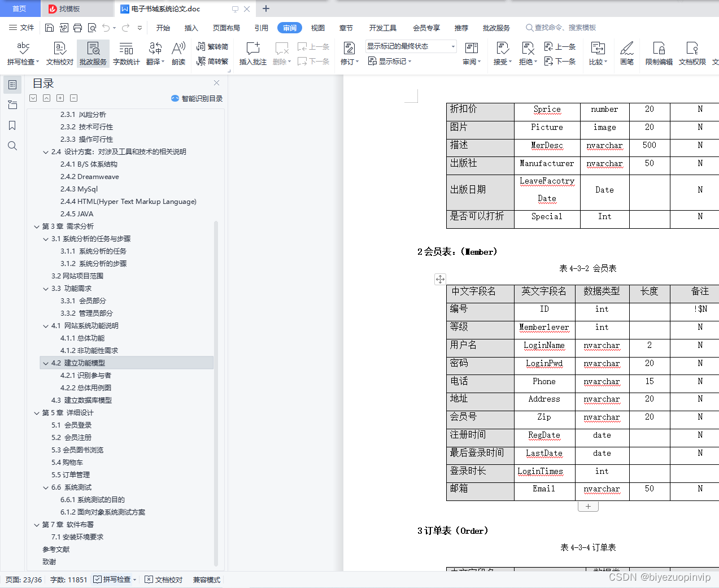Click the print preview icon in quick access toolbar
The height and width of the screenshot is (588, 719).
91,28
